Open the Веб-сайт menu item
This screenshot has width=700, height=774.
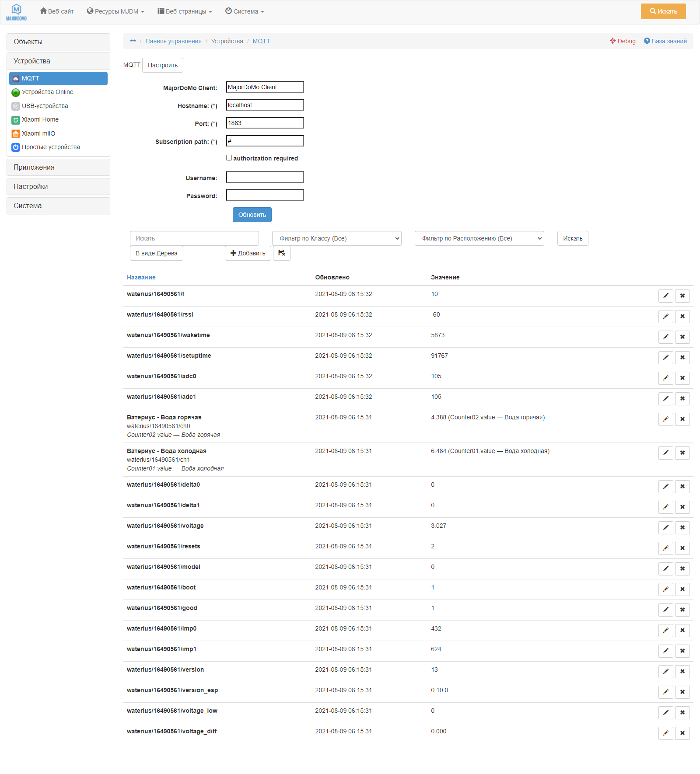pos(56,11)
